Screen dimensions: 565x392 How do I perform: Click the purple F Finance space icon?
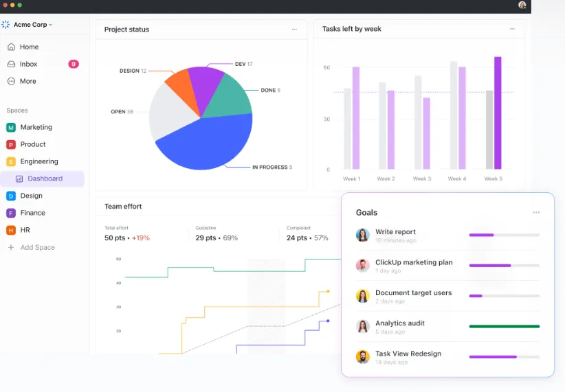11,213
